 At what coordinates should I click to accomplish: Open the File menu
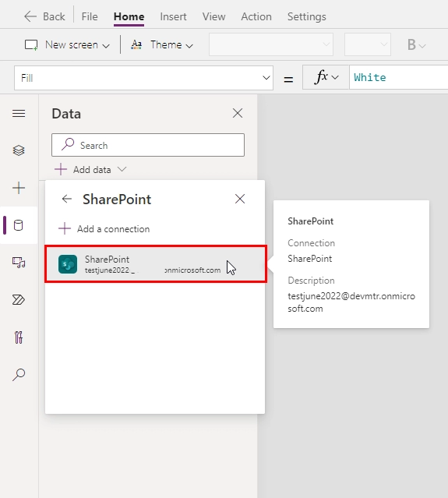[x=90, y=16]
